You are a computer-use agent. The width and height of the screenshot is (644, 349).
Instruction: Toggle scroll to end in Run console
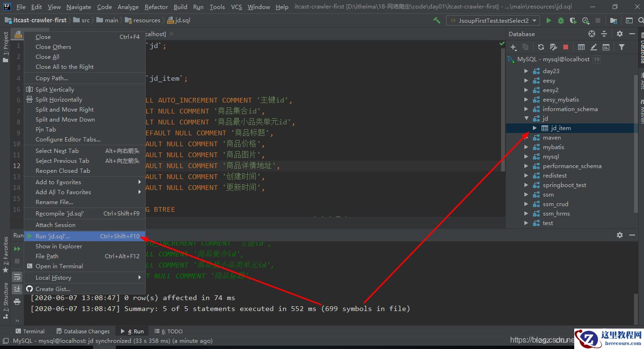[17, 289]
